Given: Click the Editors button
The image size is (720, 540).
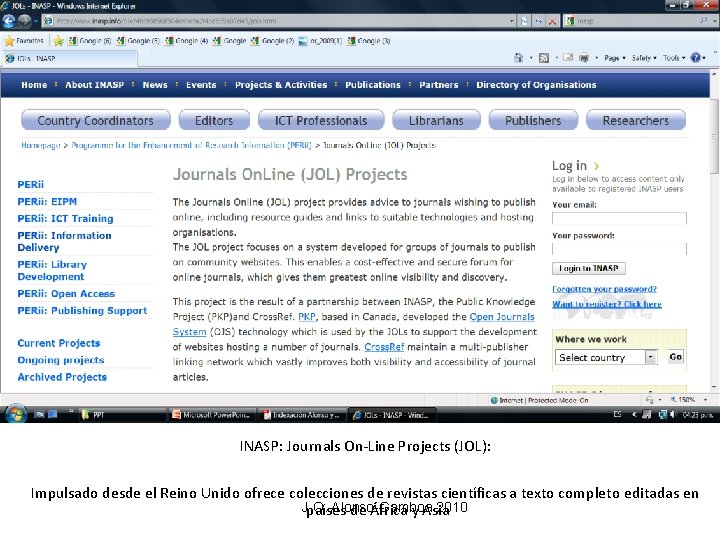Looking at the screenshot, I should click(x=214, y=120).
